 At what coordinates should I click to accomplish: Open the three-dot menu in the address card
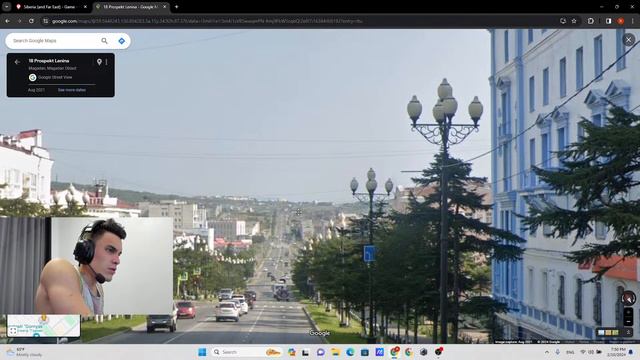point(107,62)
